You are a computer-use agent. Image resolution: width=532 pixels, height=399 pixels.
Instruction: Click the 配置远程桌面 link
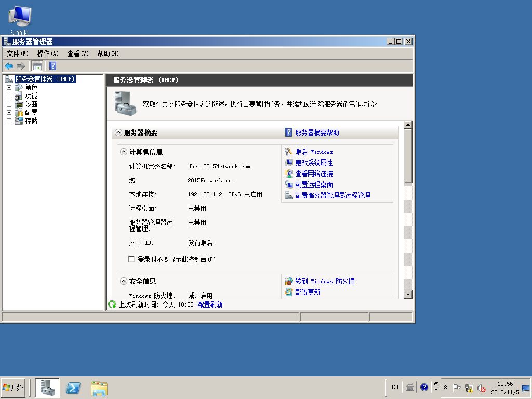[x=314, y=184]
